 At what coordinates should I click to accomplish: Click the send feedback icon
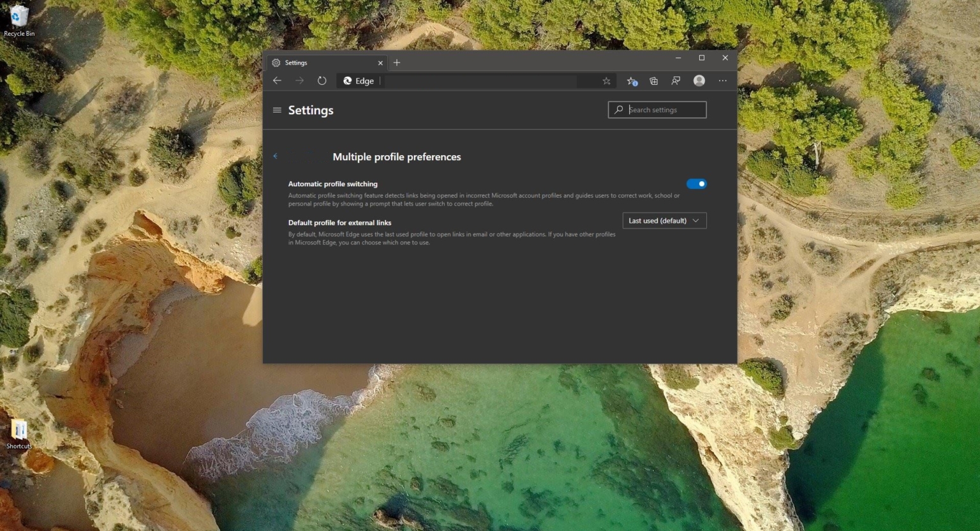676,81
